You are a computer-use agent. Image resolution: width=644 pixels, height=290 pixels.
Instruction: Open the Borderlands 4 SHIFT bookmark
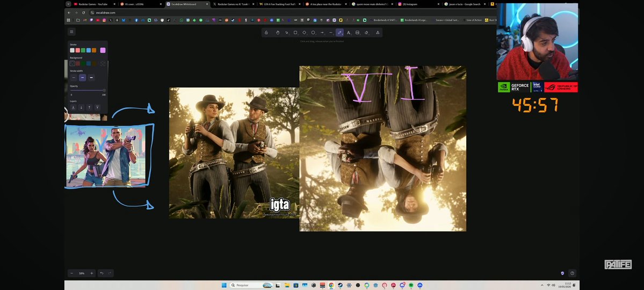(383, 20)
